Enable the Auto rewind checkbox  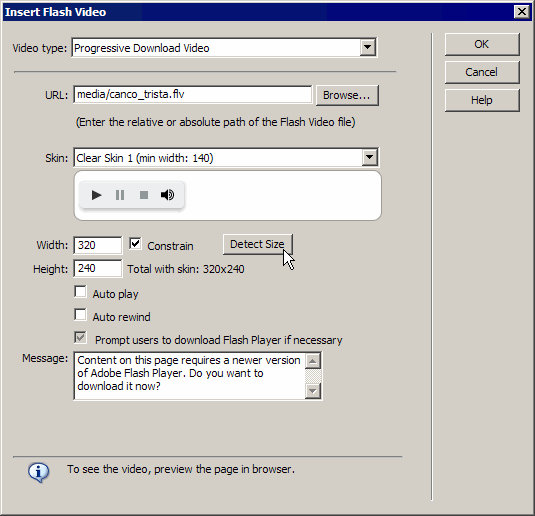[x=81, y=315]
